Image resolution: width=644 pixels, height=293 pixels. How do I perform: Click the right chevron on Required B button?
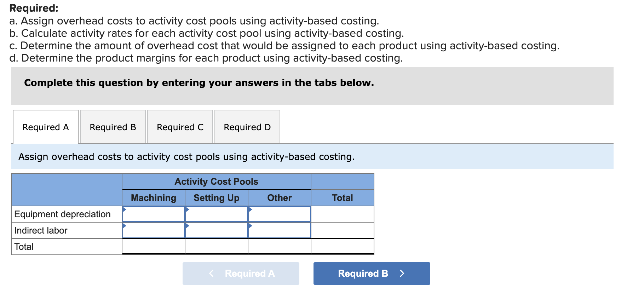point(402,273)
